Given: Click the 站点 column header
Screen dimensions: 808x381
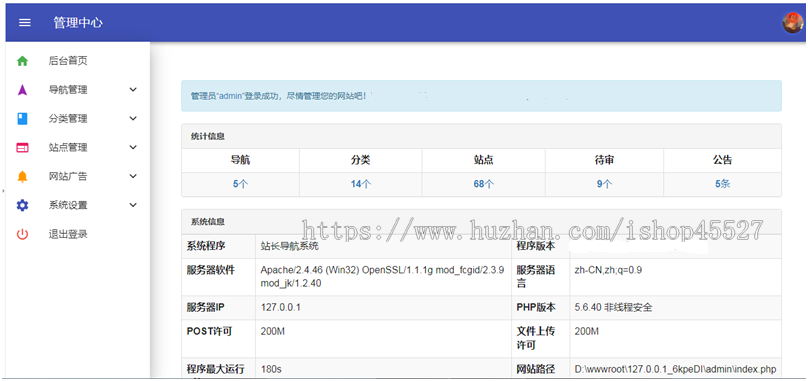Looking at the screenshot, I should (x=484, y=160).
